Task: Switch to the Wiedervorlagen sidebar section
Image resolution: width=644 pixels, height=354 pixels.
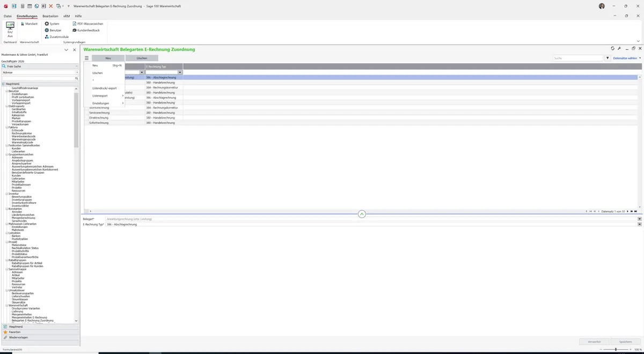Action: (40, 337)
